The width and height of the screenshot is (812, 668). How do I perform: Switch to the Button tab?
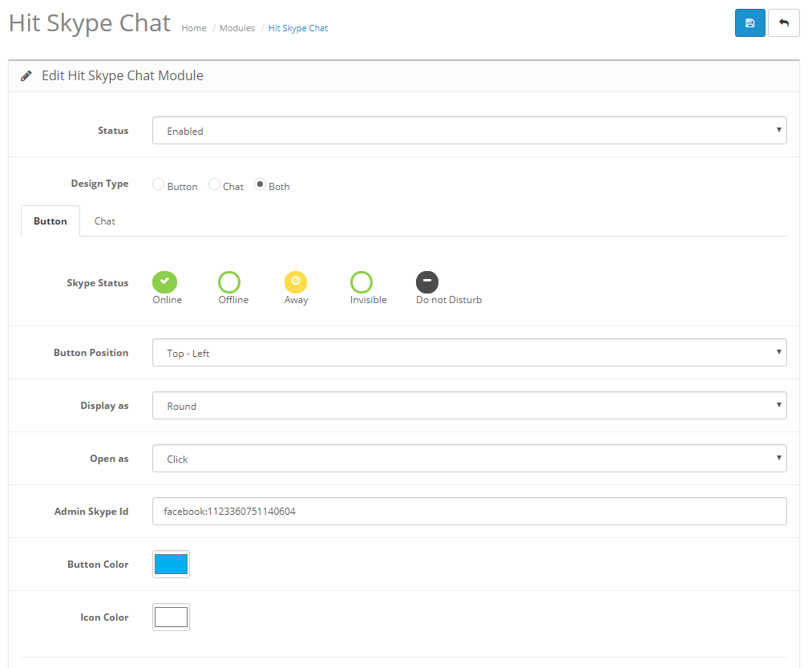click(50, 221)
